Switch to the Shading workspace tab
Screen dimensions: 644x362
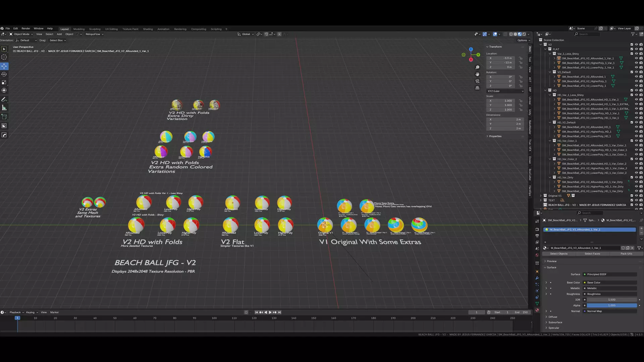(148, 29)
